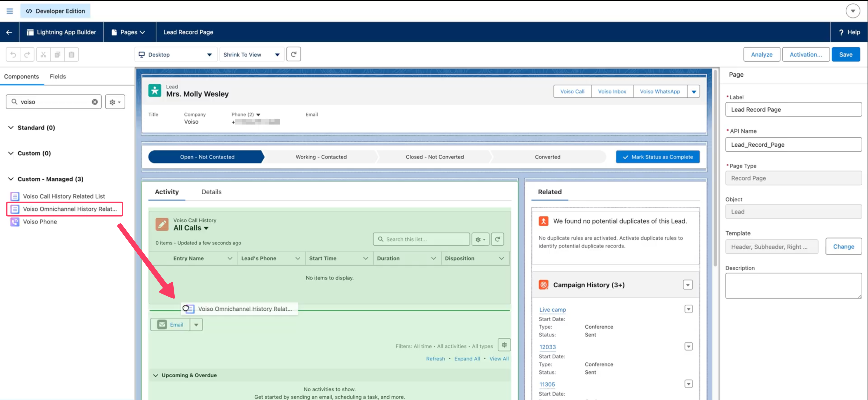
Task: Open the Desktop form factor dropdown
Action: [x=176, y=54]
